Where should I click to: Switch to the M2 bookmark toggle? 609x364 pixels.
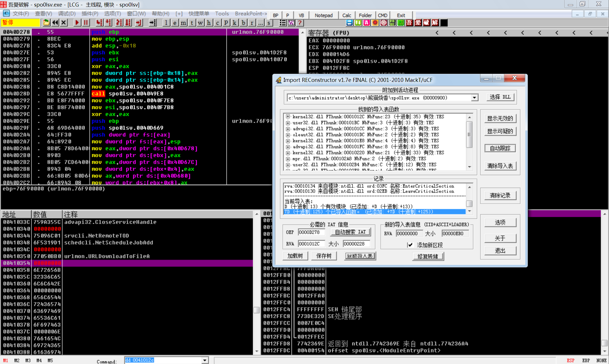point(17,360)
